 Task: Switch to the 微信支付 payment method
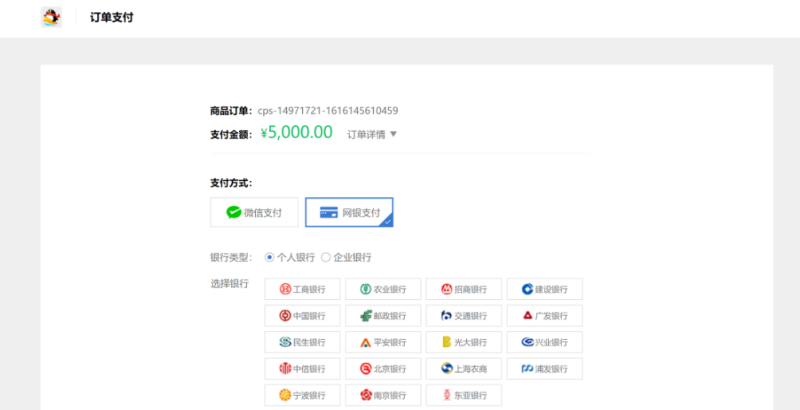pyautogui.click(x=254, y=212)
